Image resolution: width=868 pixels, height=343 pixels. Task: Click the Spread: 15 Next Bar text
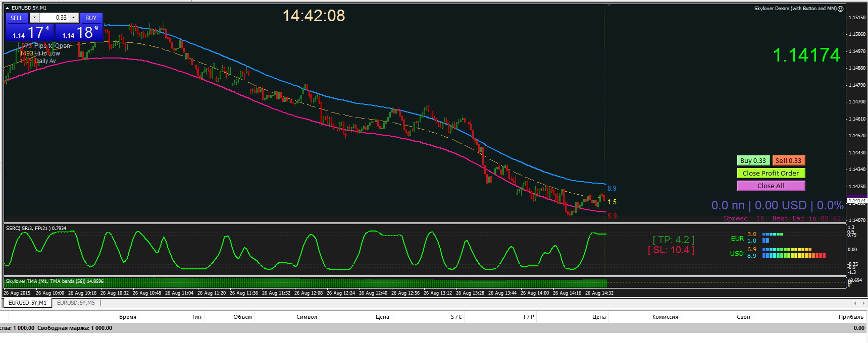pos(782,218)
